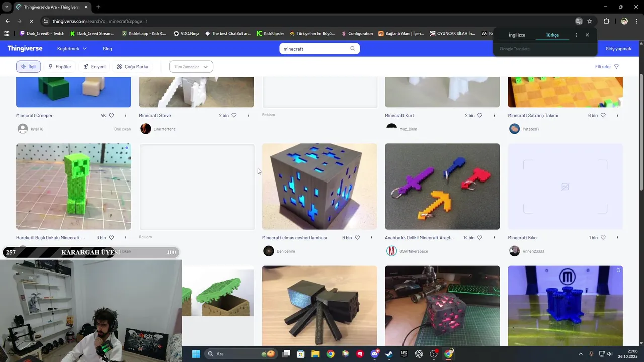Open Annen23333 user profile
Screen dimensions: 644x362
[x=533, y=251]
